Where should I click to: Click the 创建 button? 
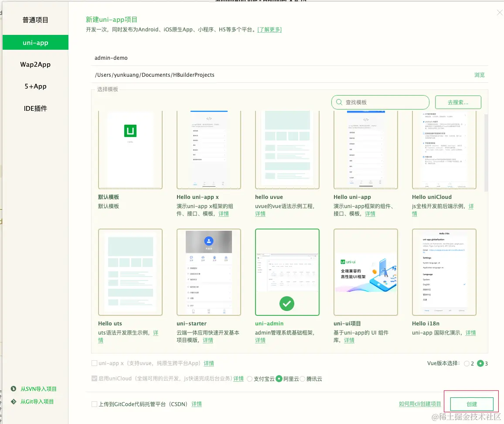[x=472, y=404]
